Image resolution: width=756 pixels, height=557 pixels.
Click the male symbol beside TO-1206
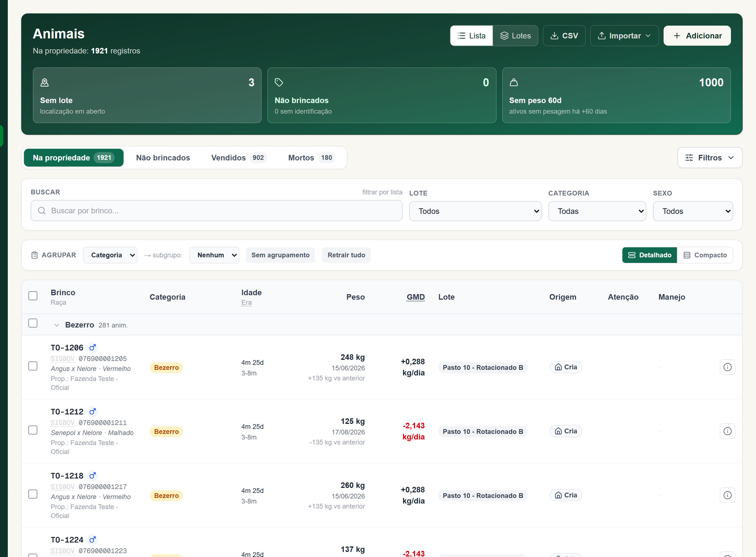click(x=92, y=347)
